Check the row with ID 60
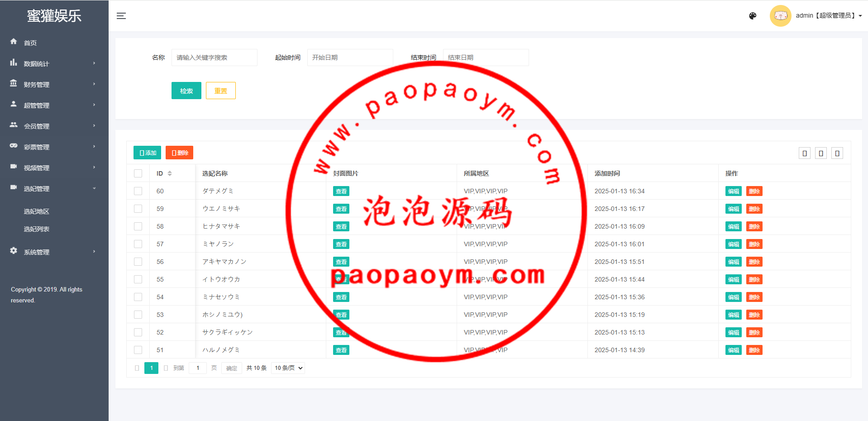This screenshot has height=421, width=868. [x=138, y=191]
